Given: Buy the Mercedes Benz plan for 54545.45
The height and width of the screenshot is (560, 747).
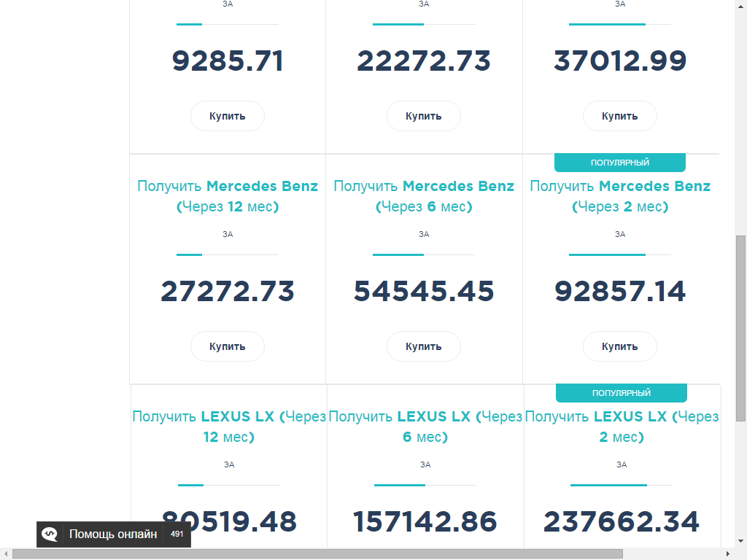Looking at the screenshot, I should (424, 346).
